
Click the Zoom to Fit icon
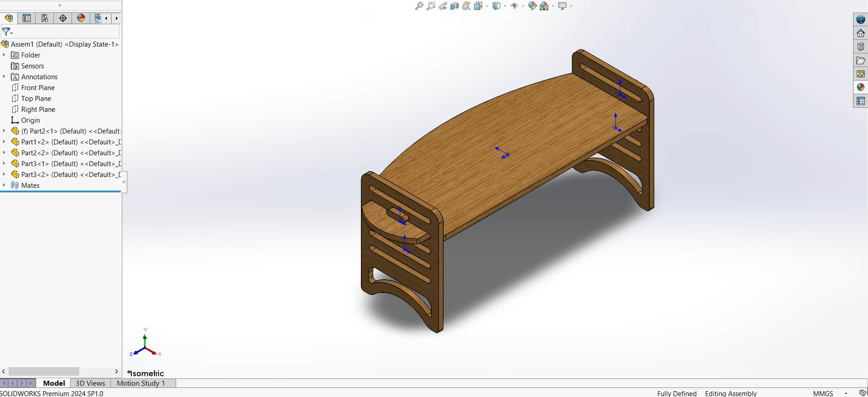[419, 6]
